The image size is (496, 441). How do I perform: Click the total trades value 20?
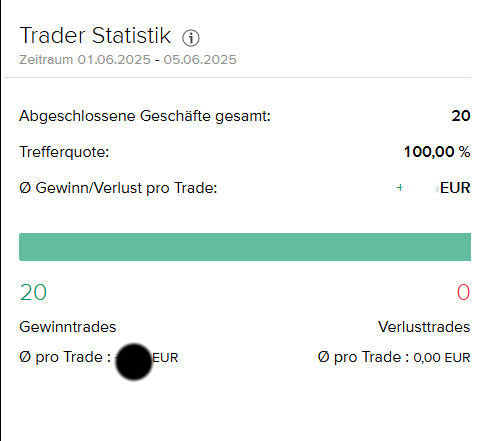pyautogui.click(x=461, y=116)
